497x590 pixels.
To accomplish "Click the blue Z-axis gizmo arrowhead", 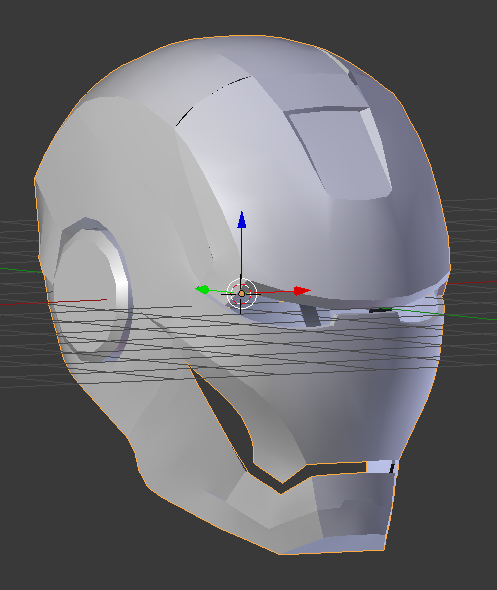I will (x=242, y=220).
